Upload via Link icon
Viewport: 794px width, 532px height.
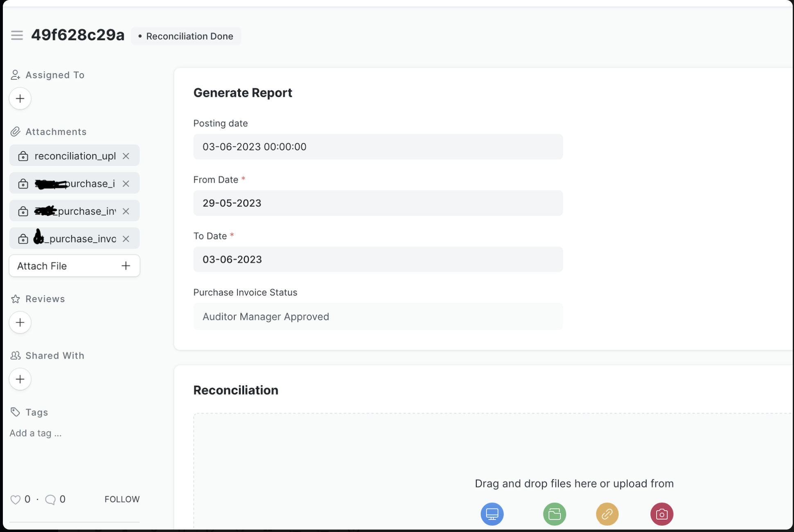pyautogui.click(x=607, y=514)
